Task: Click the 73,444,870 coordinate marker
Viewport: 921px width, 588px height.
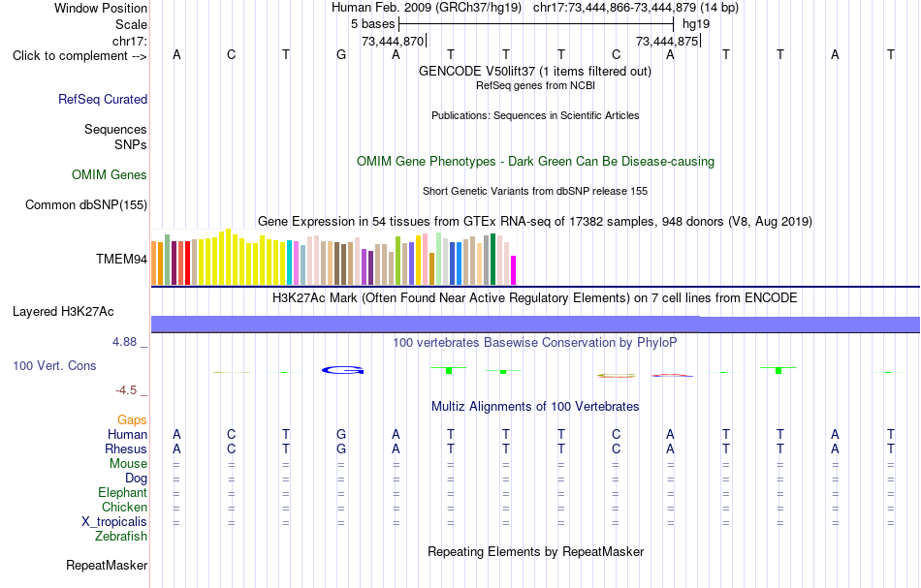Action: point(393,41)
